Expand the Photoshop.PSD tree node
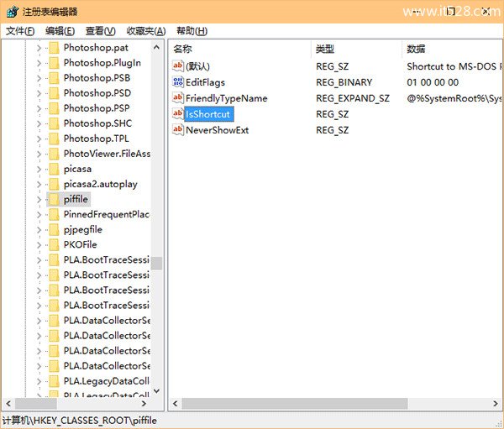 pos(39,93)
